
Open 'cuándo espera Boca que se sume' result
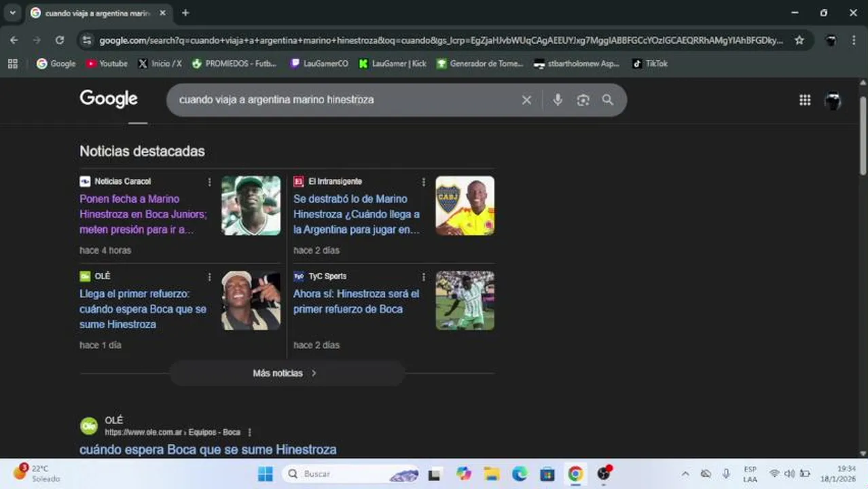(x=208, y=450)
